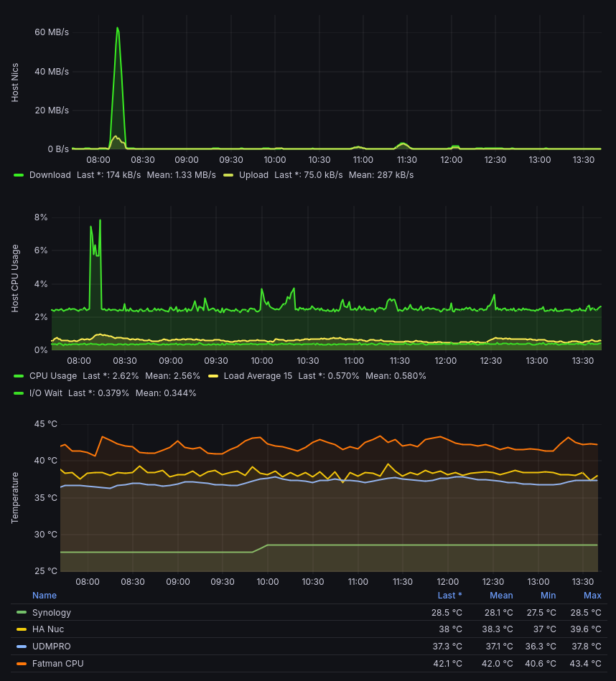The height and width of the screenshot is (681, 616).
Task: Show only the Synology temperature series
Action: (52, 613)
